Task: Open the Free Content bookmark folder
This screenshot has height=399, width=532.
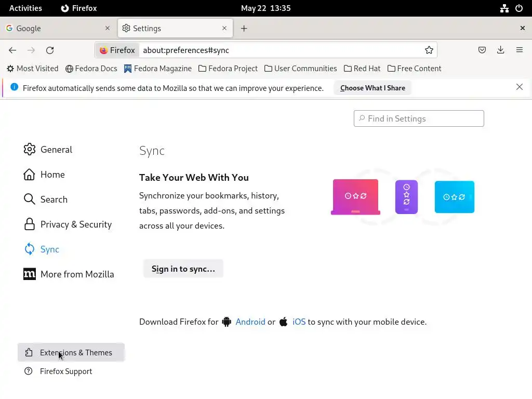Action: [414, 69]
